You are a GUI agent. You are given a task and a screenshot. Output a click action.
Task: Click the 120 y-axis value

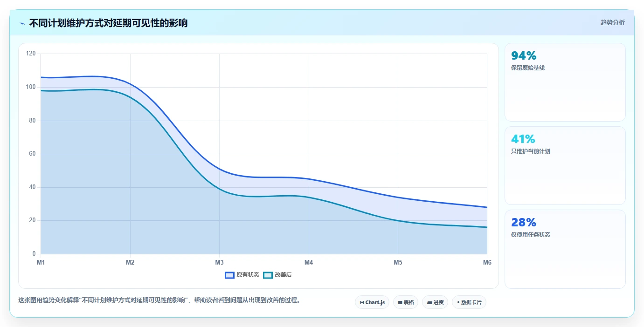pyautogui.click(x=31, y=54)
